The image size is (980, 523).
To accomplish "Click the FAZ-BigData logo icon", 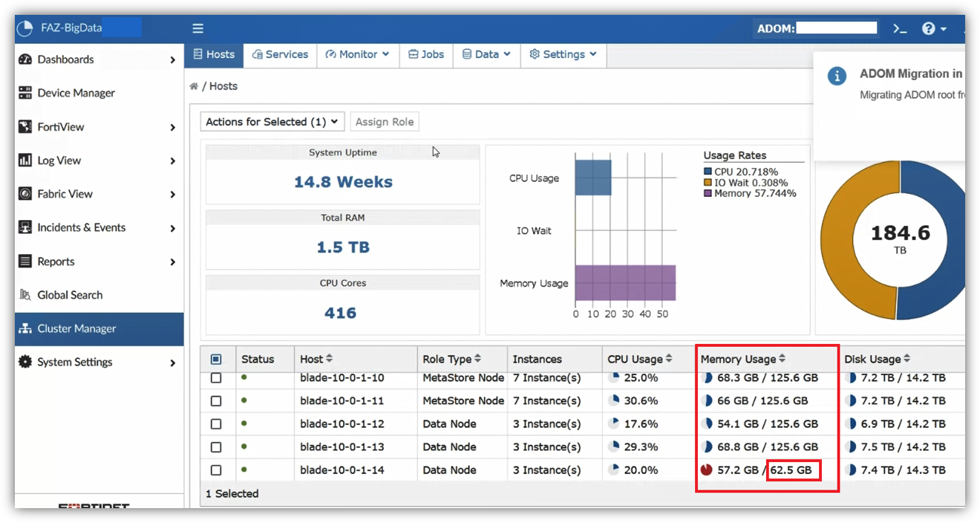I will [24, 28].
